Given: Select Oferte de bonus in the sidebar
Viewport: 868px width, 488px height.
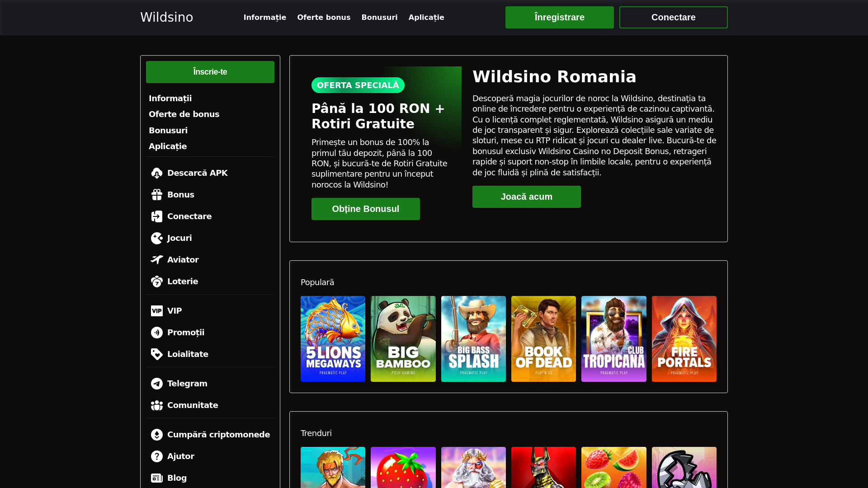Looking at the screenshot, I should pos(184,114).
